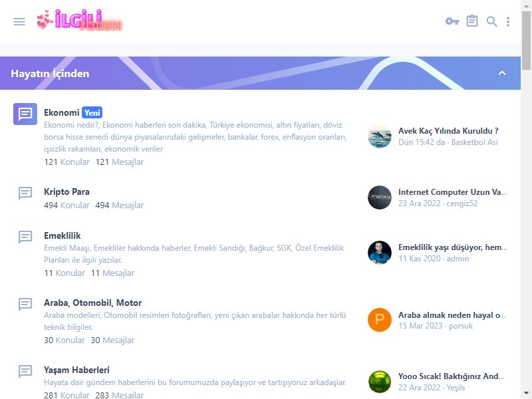
Task: Open thread Araba almak neden hayal o...
Action: click(x=452, y=315)
